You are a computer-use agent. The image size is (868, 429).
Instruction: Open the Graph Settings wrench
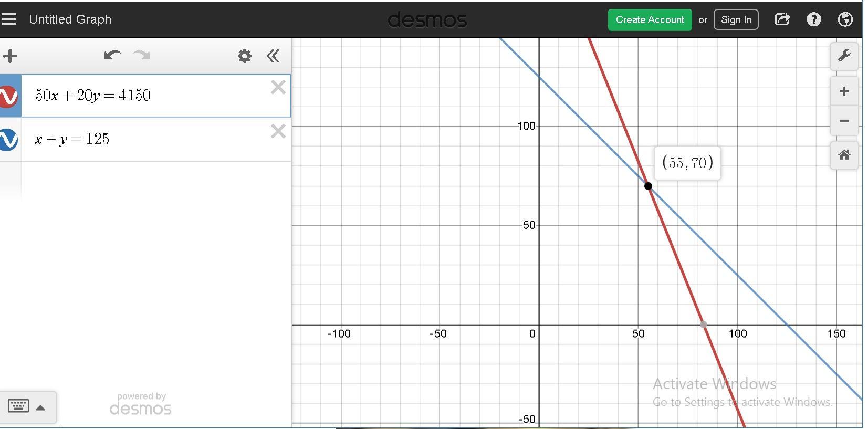(x=844, y=56)
